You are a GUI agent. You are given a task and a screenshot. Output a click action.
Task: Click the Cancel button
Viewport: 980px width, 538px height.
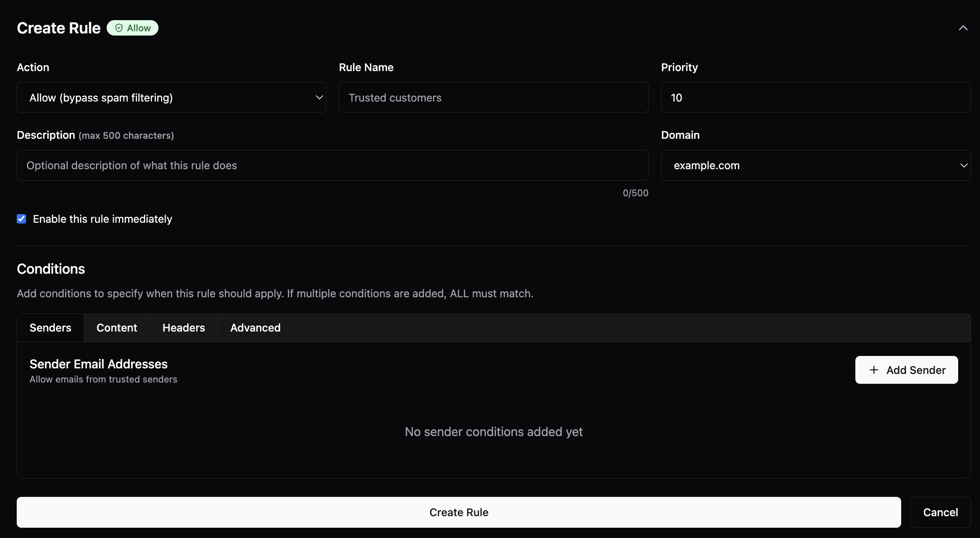click(940, 512)
